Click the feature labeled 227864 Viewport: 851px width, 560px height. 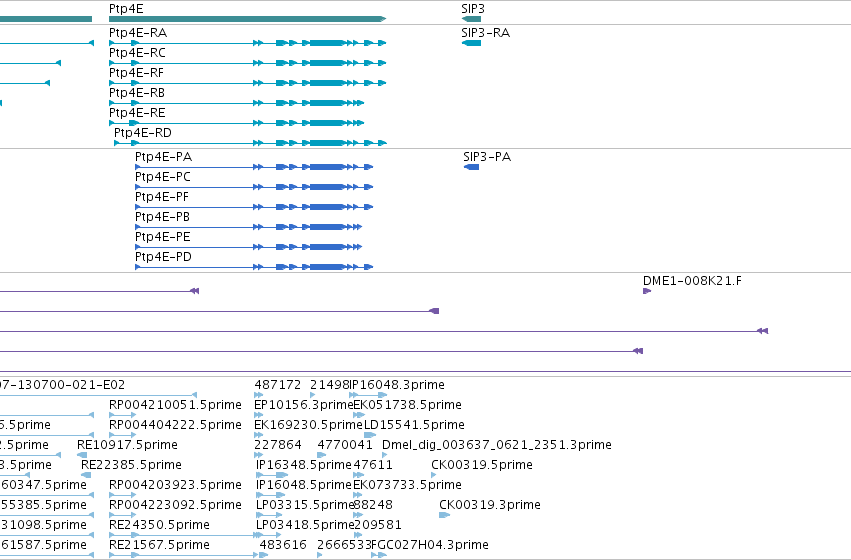277,445
